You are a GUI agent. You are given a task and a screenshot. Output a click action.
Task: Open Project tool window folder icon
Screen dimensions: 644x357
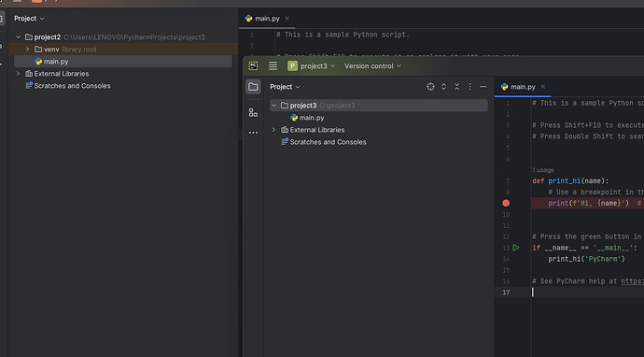click(253, 87)
